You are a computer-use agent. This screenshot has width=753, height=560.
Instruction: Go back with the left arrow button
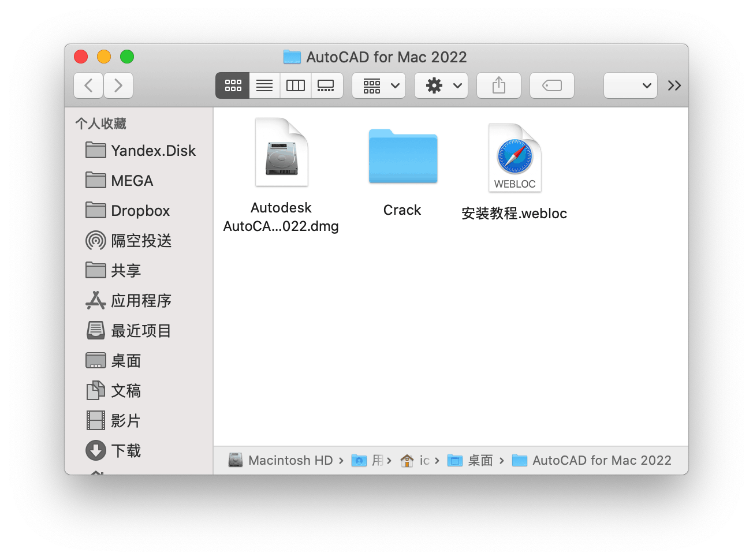pos(88,85)
